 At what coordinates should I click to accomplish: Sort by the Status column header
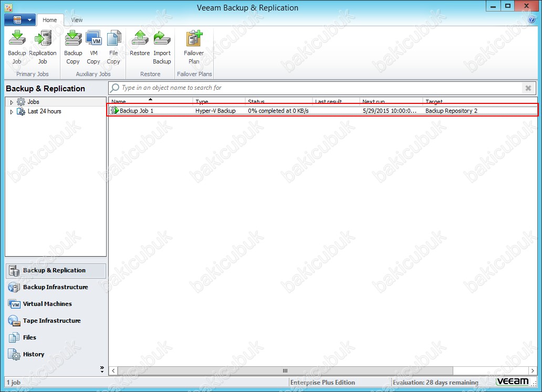tap(278, 101)
